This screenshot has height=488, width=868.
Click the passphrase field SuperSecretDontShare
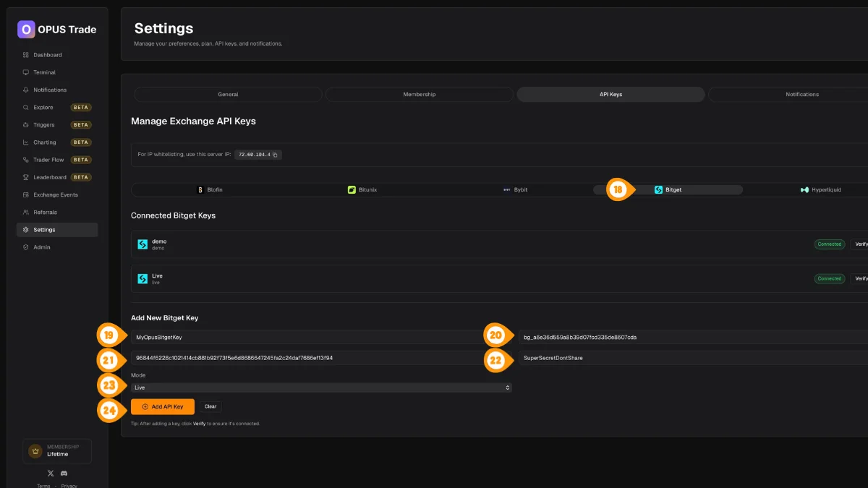tap(693, 358)
